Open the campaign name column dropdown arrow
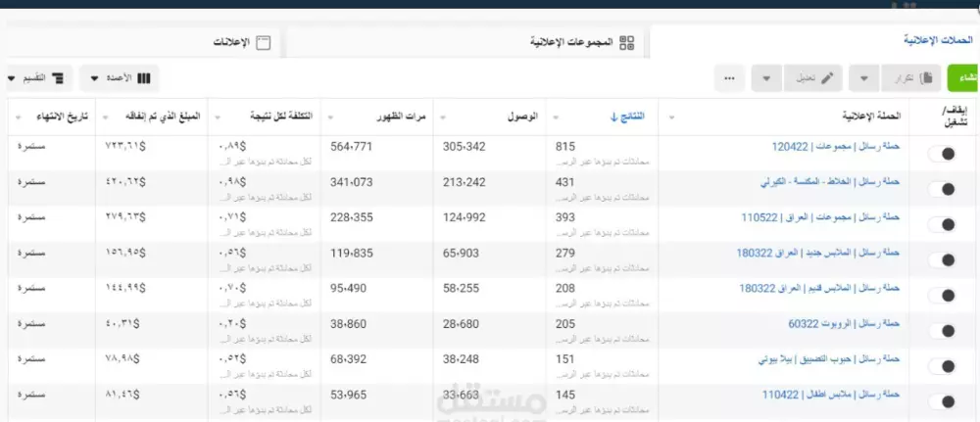 [x=671, y=117]
